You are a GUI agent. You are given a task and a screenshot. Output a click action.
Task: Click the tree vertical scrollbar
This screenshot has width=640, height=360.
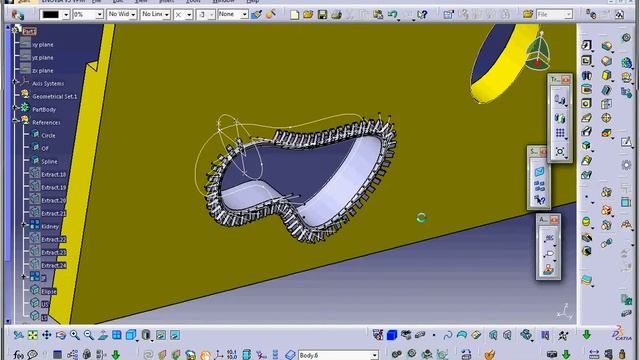tap(8, 173)
